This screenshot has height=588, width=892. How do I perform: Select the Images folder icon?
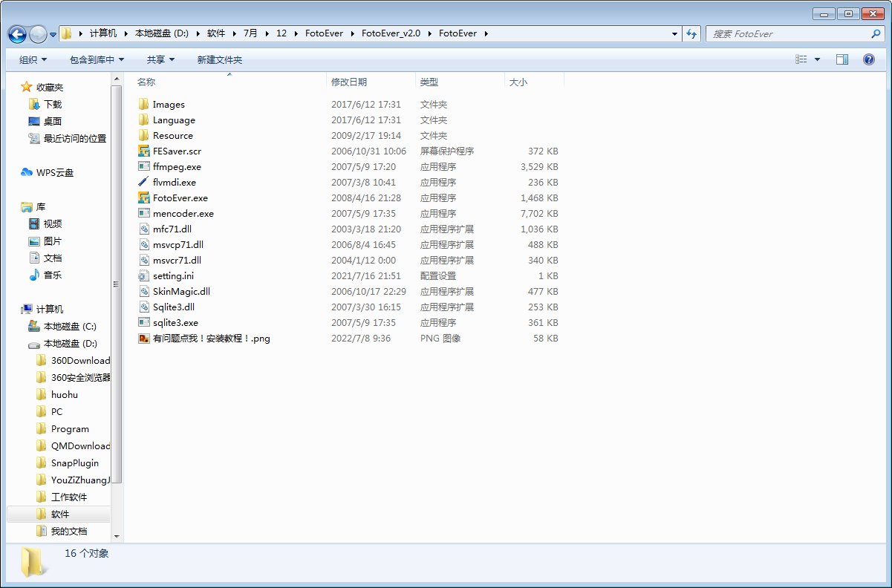click(x=144, y=104)
